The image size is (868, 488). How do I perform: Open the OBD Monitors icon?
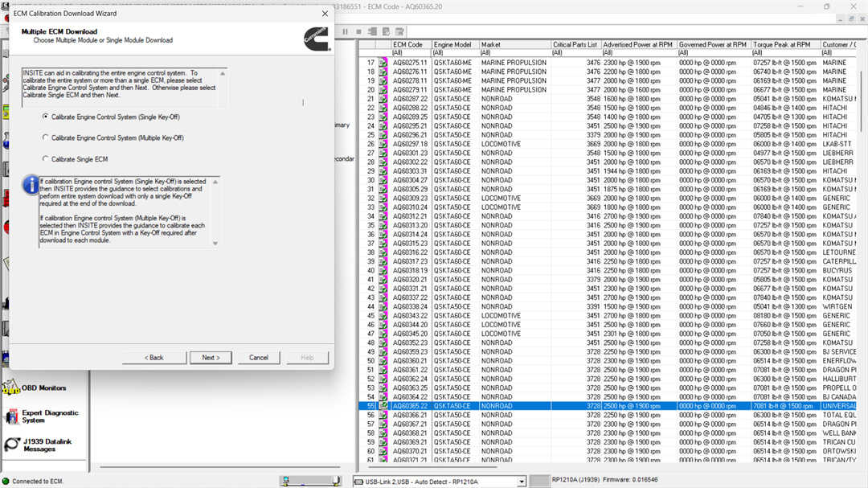tap(12, 388)
